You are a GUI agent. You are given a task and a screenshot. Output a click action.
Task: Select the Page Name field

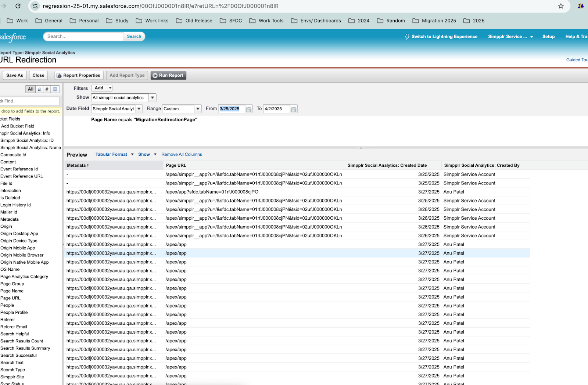tap(12, 291)
